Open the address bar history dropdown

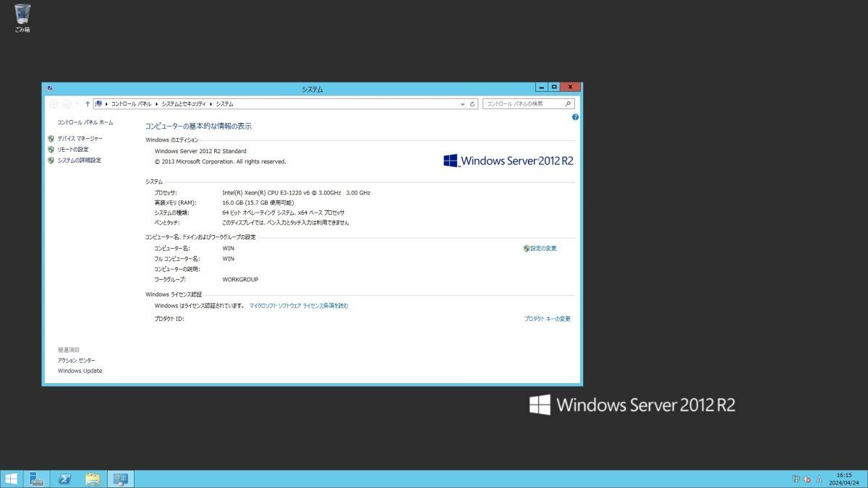click(x=464, y=104)
